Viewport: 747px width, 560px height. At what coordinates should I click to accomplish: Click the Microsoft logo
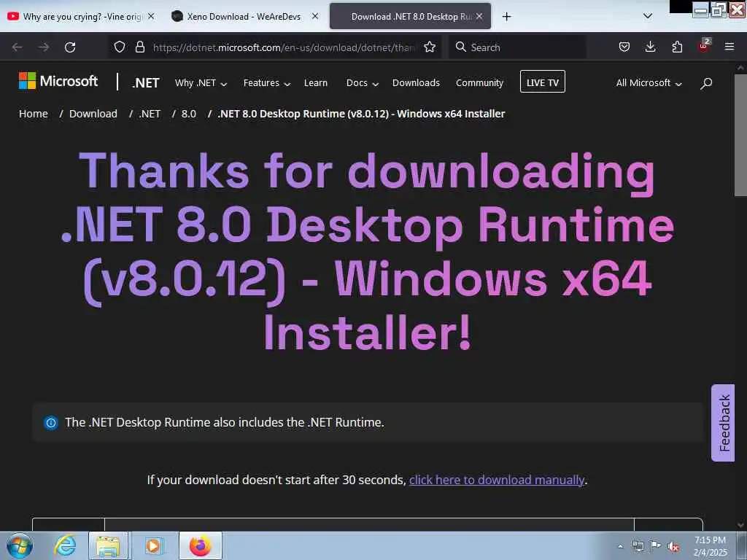(x=58, y=81)
